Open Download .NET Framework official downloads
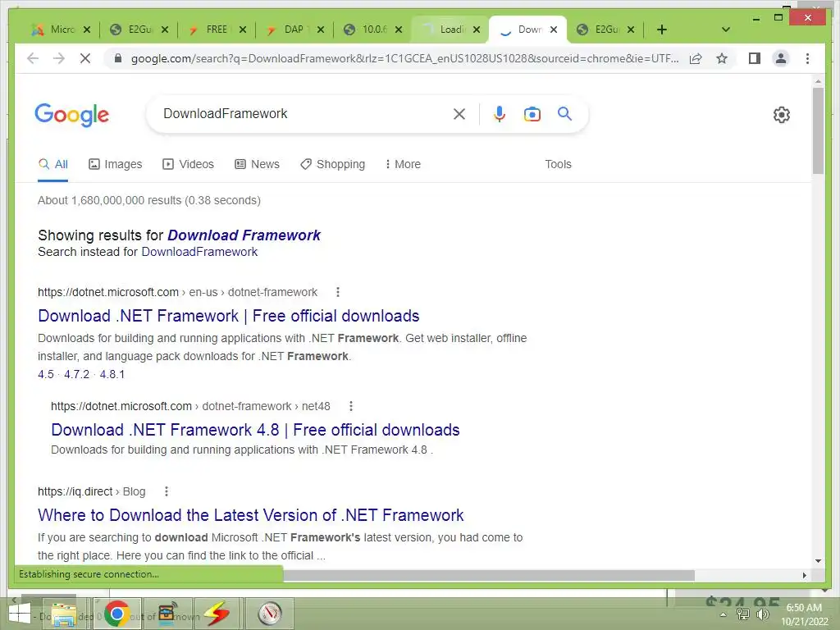840x630 pixels. (229, 316)
